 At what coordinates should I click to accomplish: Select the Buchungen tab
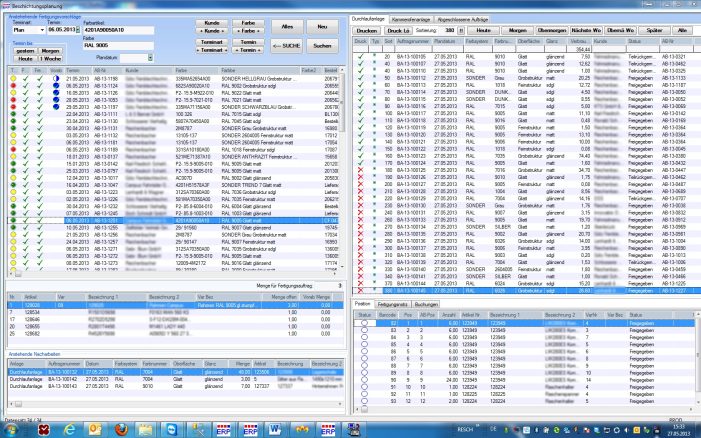pos(426,304)
